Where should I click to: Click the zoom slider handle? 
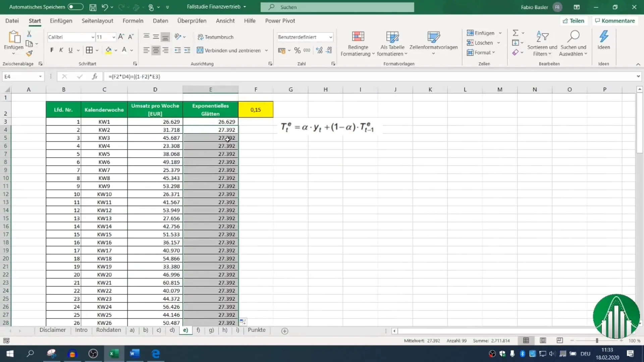597,341
